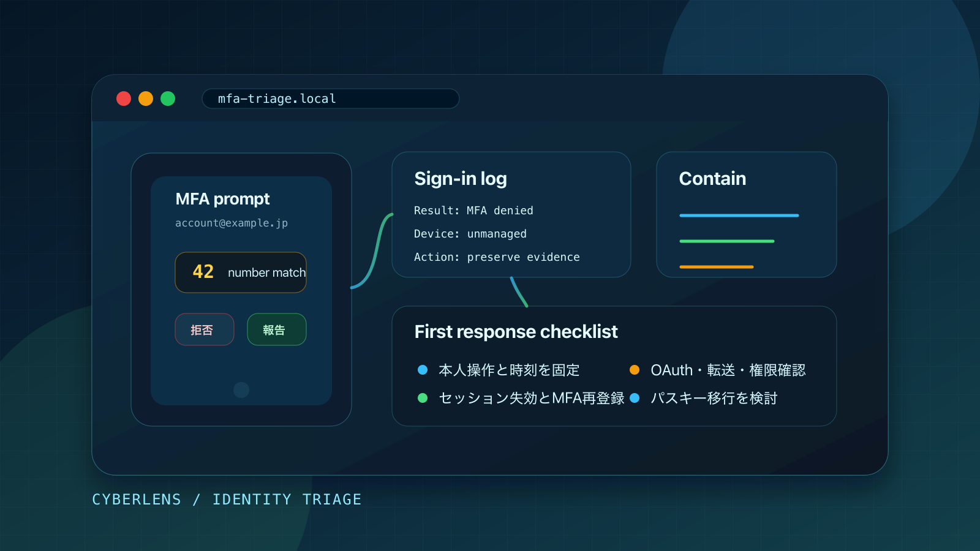The image size is (980, 551).
Task: Click the Contain card heading
Action: click(712, 179)
